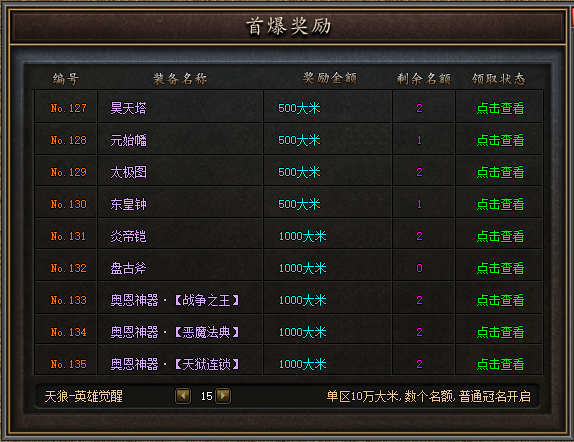
Task: Click 点击查看 for No. 127 昊天塔
Action: [x=500, y=108]
